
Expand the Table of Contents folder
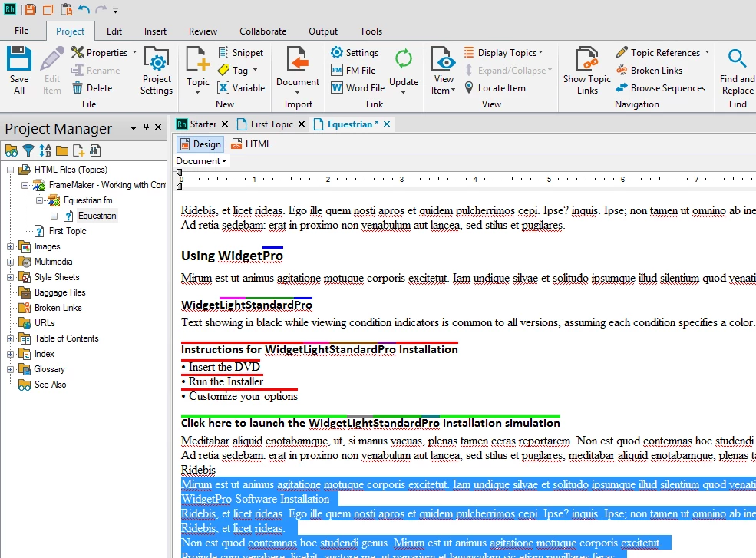pos(10,338)
